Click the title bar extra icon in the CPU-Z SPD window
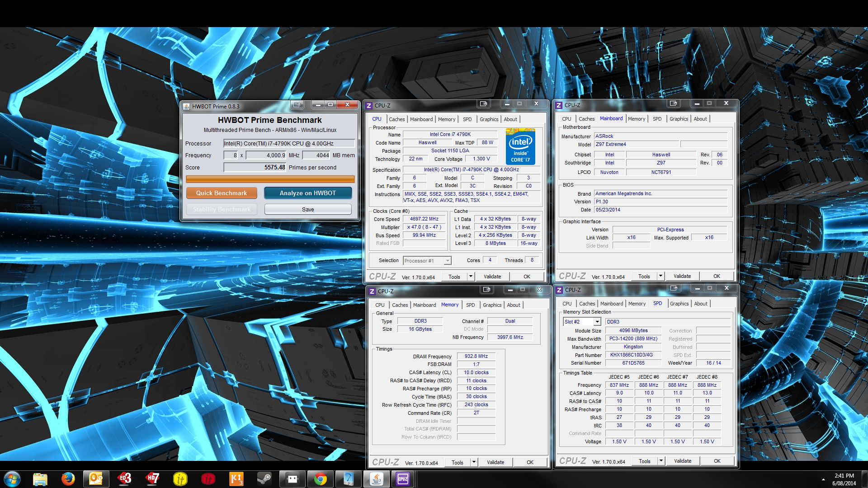 674,288
